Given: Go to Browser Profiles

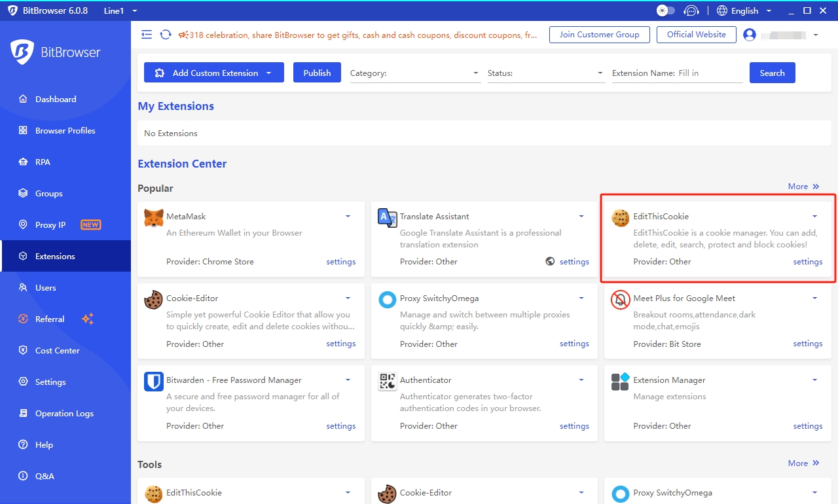Looking at the screenshot, I should coord(65,130).
